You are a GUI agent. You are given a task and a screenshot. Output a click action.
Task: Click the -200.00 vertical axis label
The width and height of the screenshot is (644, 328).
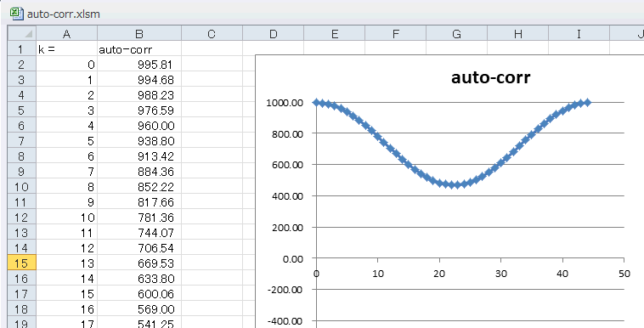point(285,290)
